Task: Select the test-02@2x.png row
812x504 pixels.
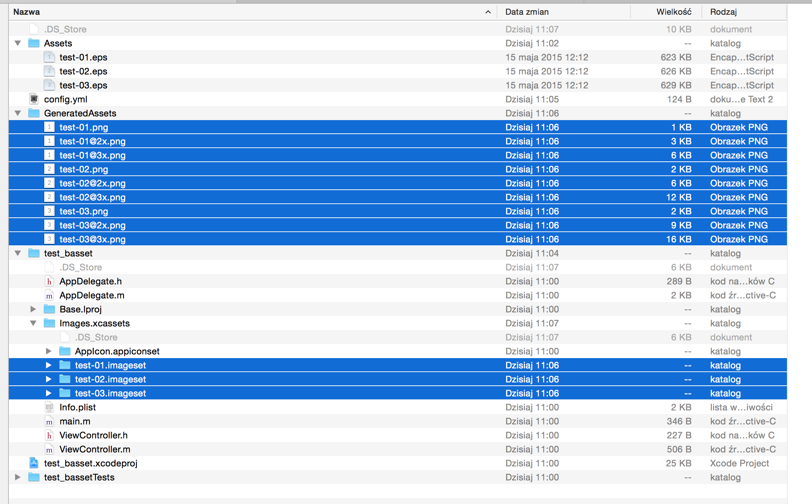Action: pos(258,183)
